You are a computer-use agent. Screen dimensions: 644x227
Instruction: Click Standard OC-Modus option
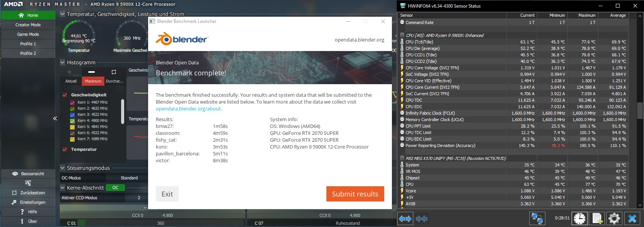129,178
